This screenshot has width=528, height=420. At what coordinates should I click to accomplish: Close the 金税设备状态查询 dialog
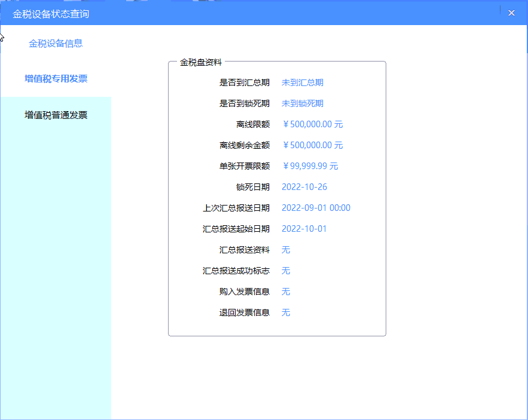click(511, 13)
